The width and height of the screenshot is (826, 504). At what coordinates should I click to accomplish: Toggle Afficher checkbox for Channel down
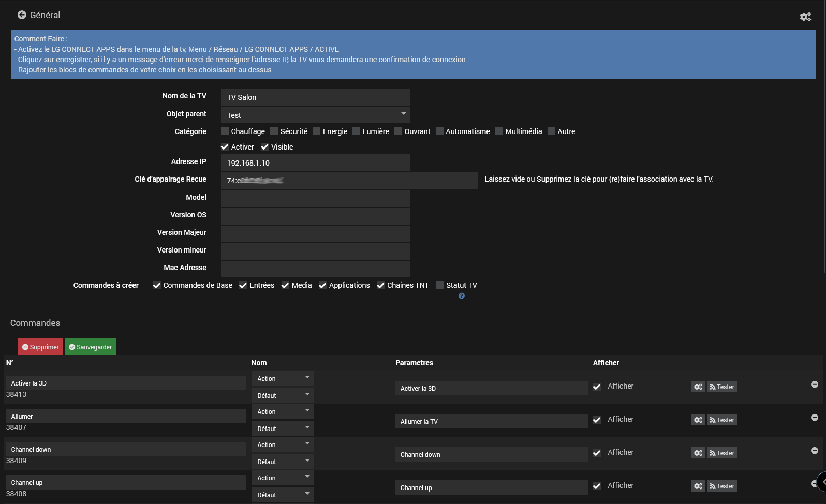597,453
